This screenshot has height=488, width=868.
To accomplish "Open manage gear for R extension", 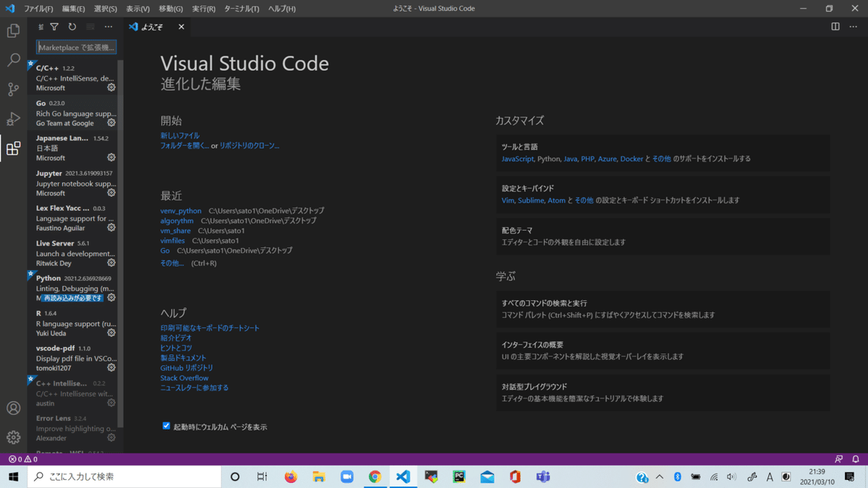I will (x=111, y=333).
